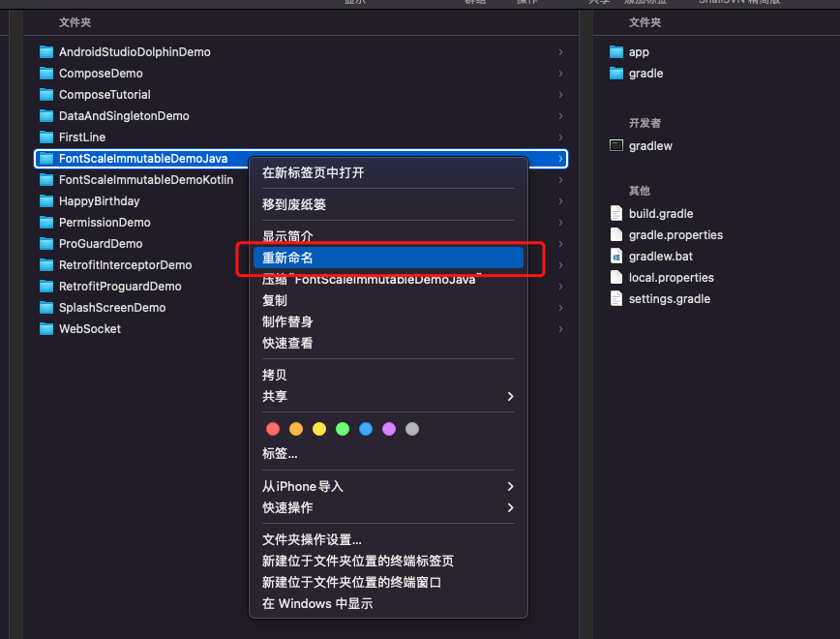Image resolution: width=840 pixels, height=639 pixels.
Task: Click the app folder icon
Action: 615,51
